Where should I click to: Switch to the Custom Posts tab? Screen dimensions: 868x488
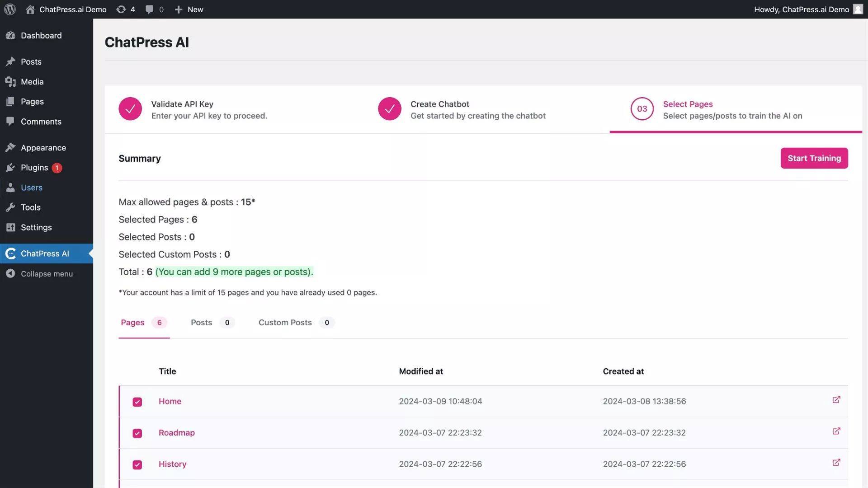click(285, 323)
